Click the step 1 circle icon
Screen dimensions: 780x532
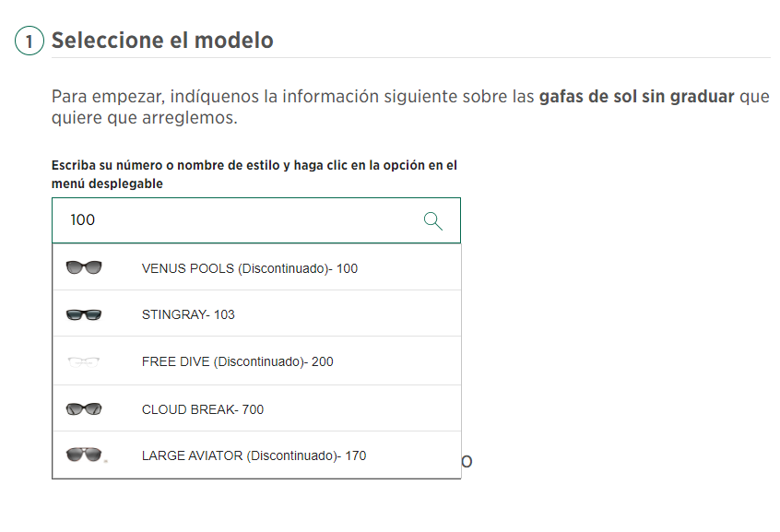[30, 41]
